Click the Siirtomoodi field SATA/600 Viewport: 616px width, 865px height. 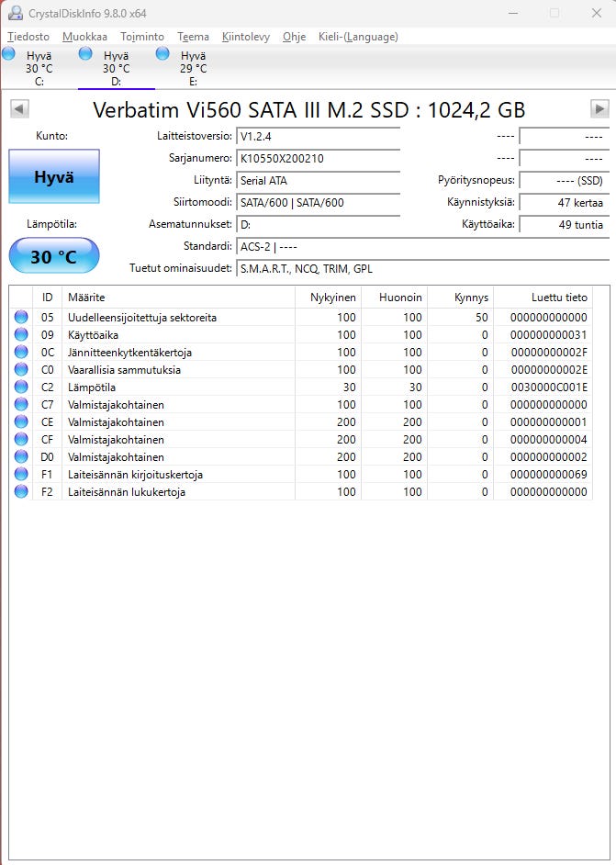tap(319, 202)
